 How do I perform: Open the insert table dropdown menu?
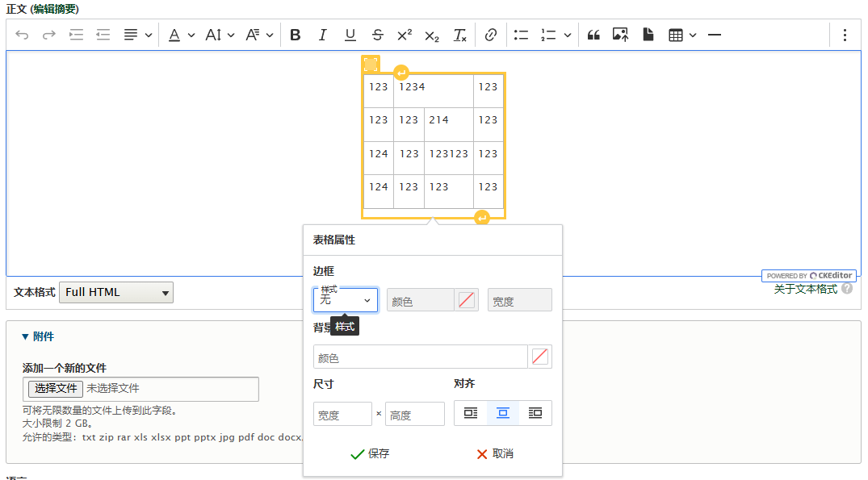[682, 35]
